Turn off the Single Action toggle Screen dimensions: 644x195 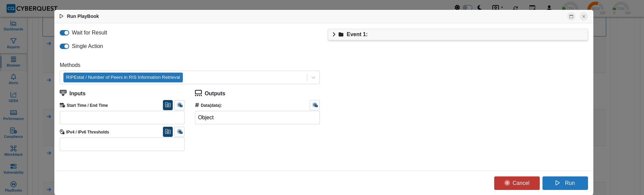(64, 46)
